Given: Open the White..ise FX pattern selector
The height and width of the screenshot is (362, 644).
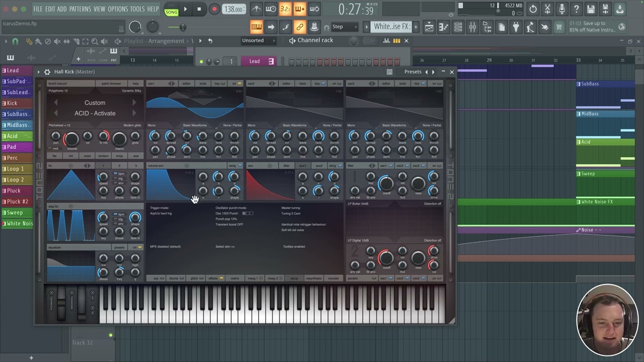Looking at the screenshot, I should click(x=392, y=27).
